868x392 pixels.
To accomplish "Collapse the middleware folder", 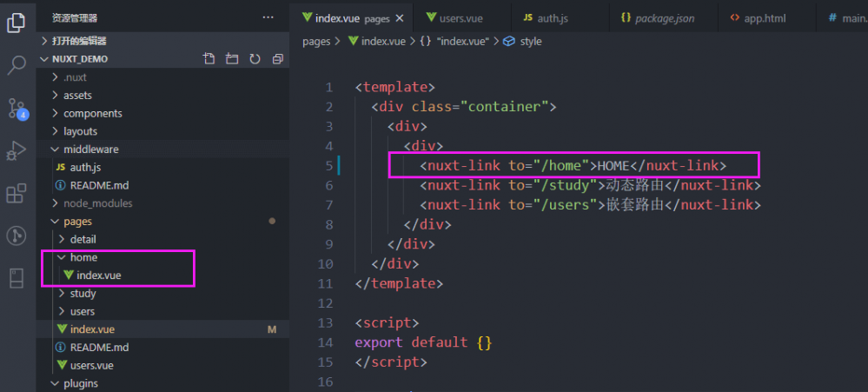I will (162, 149).
